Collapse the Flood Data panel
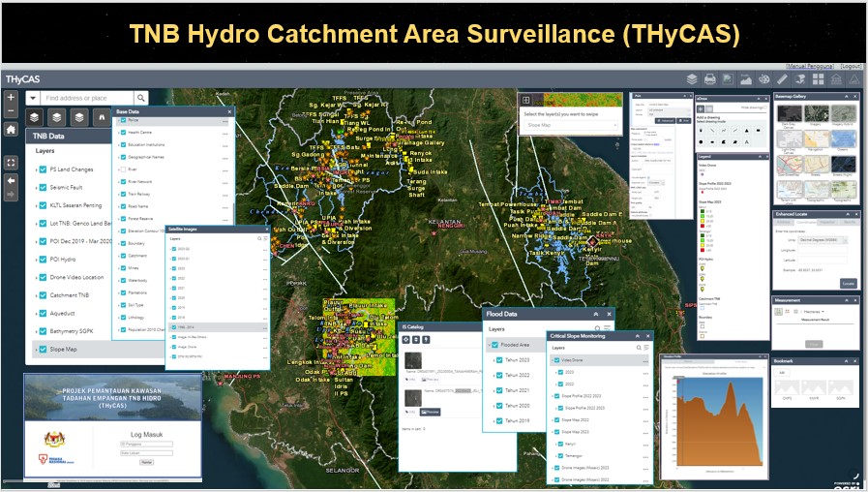 pyautogui.click(x=596, y=314)
